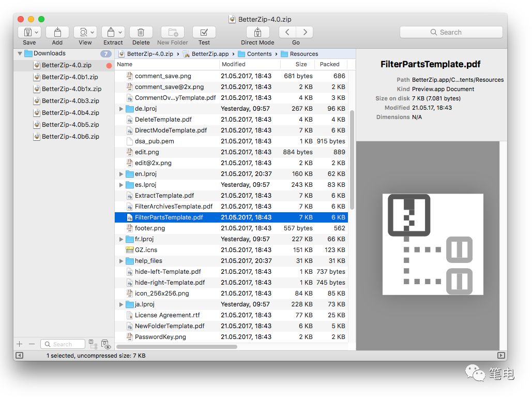Expand the fr.lproj folder disclosure triangle
This screenshot has width=532, height=397.
click(x=120, y=239)
